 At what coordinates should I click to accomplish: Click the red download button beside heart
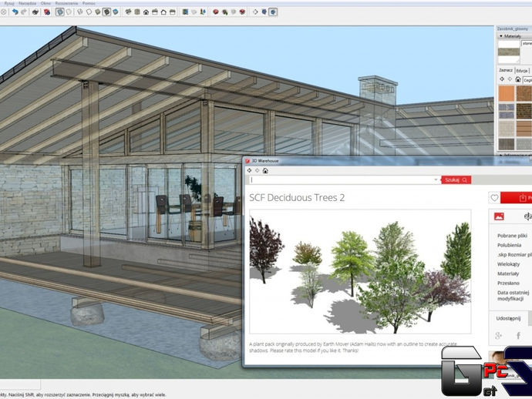tap(517, 198)
